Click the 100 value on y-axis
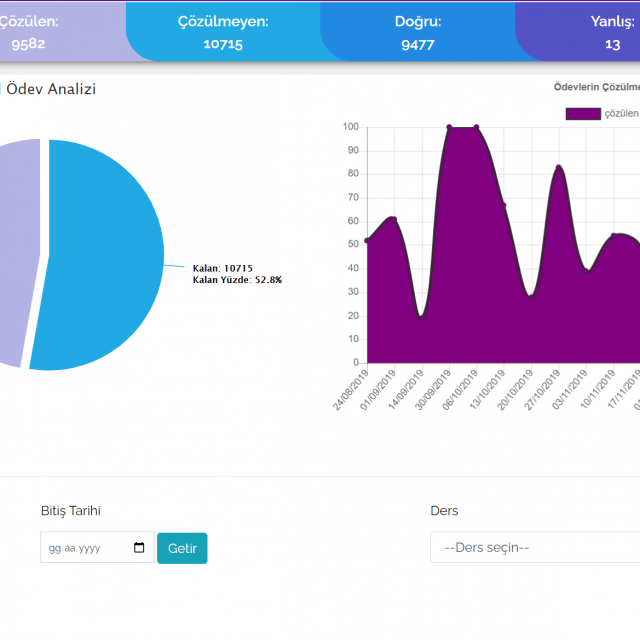The image size is (640, 640). click(x=351, y=127)
